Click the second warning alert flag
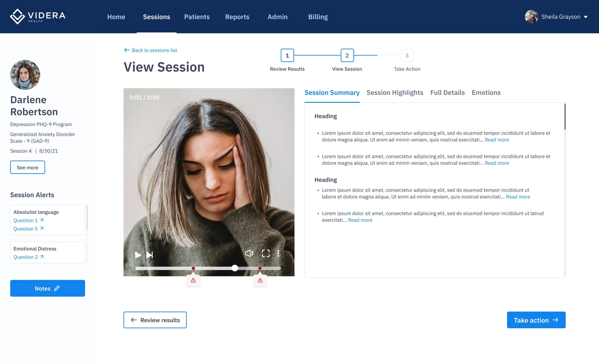The height and width of the screenshot is (364, 599). click(260, 280)
